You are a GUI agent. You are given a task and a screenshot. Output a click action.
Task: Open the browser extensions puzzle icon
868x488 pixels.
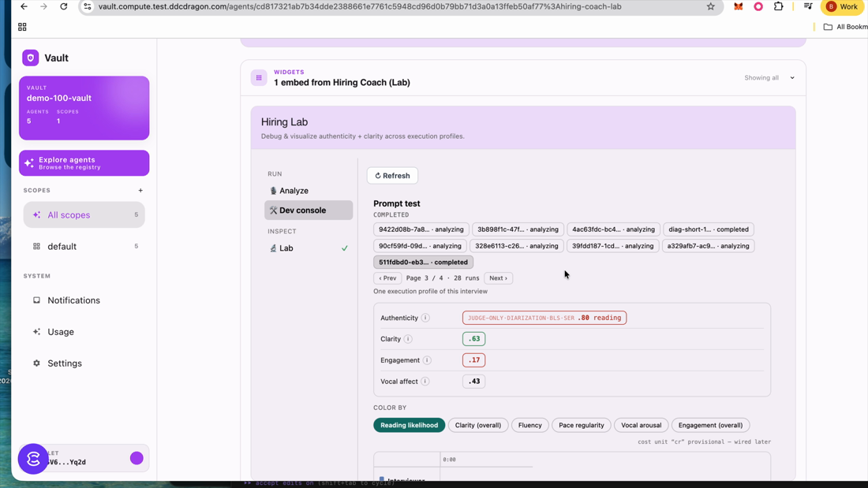tap(778, 6)
